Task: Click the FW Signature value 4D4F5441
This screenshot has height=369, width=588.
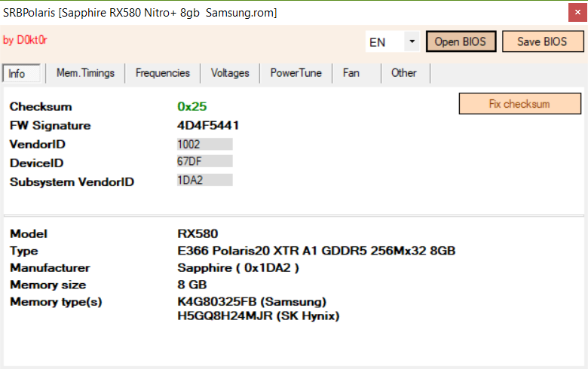Action: (x=208, y=126)
